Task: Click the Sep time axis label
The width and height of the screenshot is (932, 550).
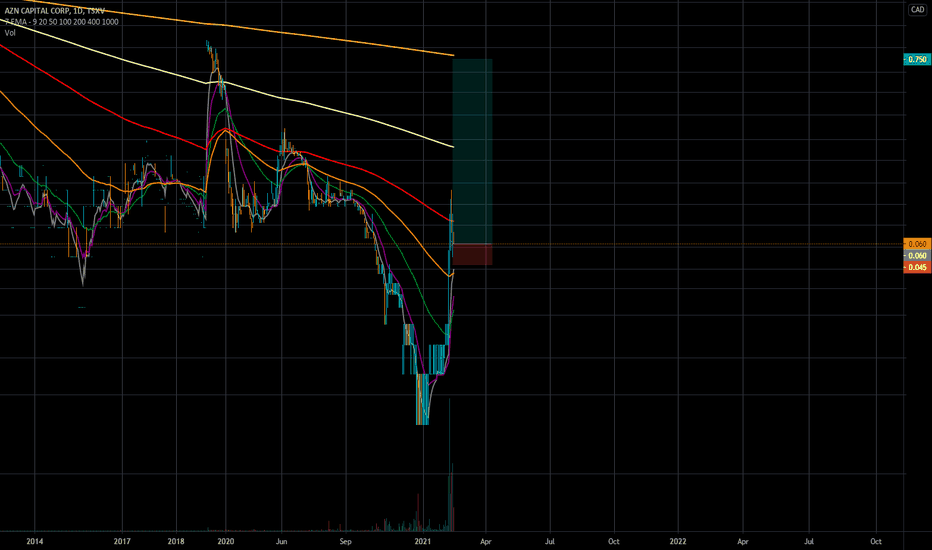Action: pos(345,541)
